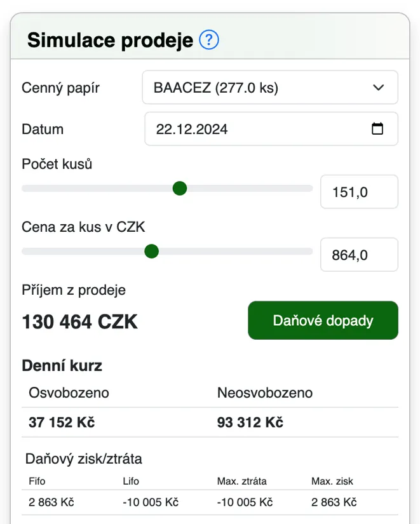Click the 37 152 Kč exempt amount
Screen dimensions: 420x524
pyautogui.click(x=62, y=422)
